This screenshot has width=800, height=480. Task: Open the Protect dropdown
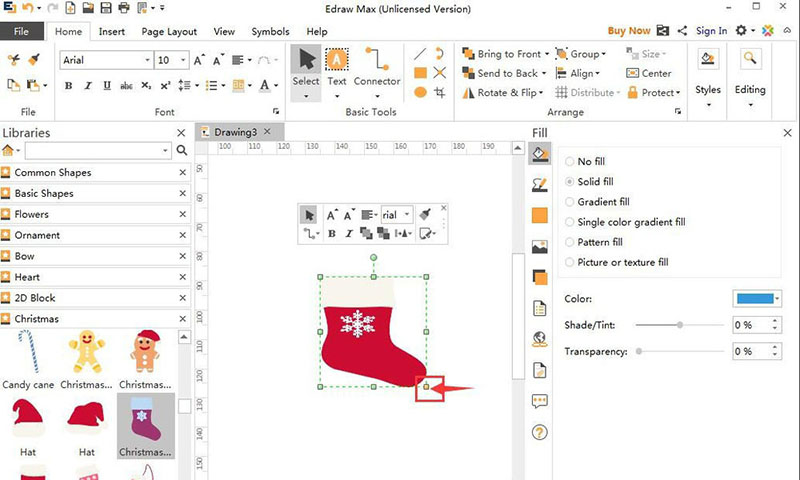678,93
